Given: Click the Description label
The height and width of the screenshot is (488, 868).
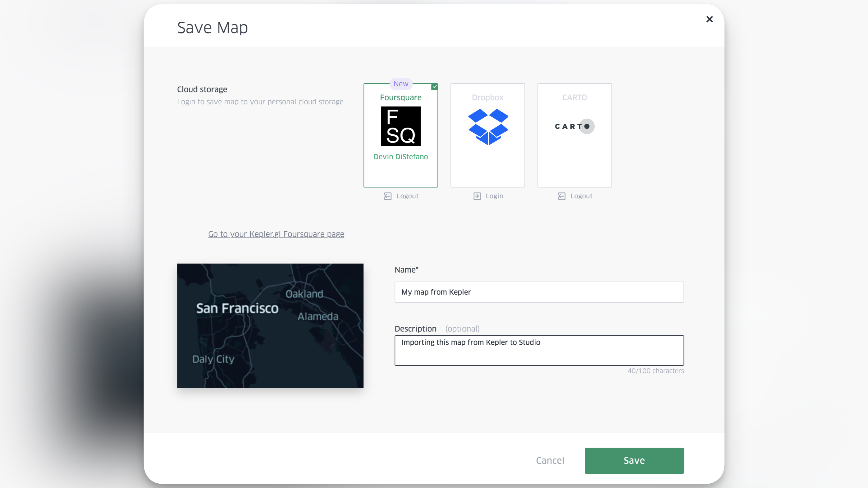Looking at the screenshot, I should 415,329.
